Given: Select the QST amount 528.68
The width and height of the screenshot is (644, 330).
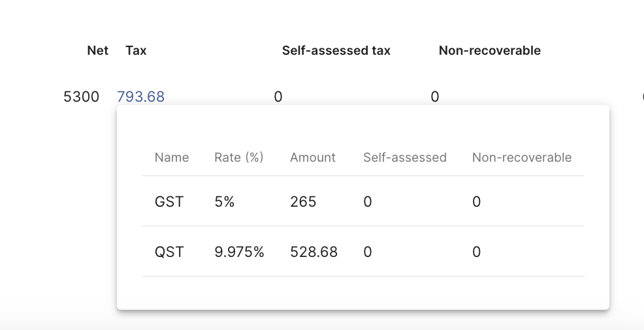Looking at the screenshot, I should [314, 252].
